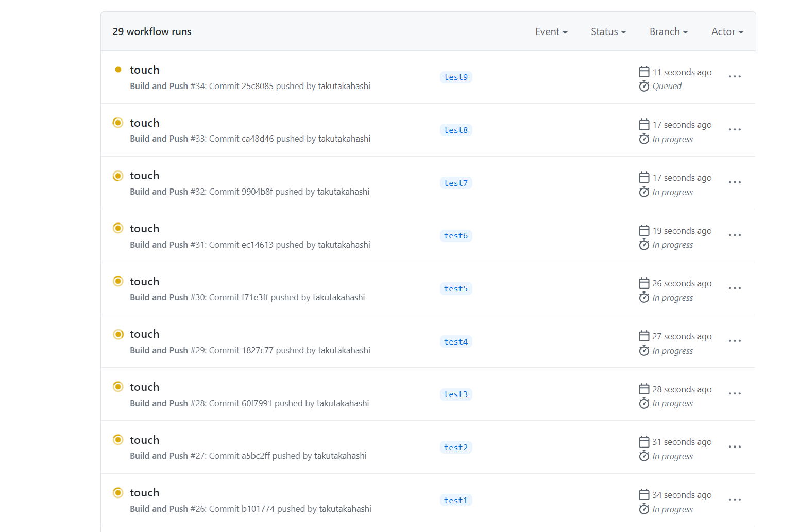Click the 'Queued' status text

click(x=667, y=87)
